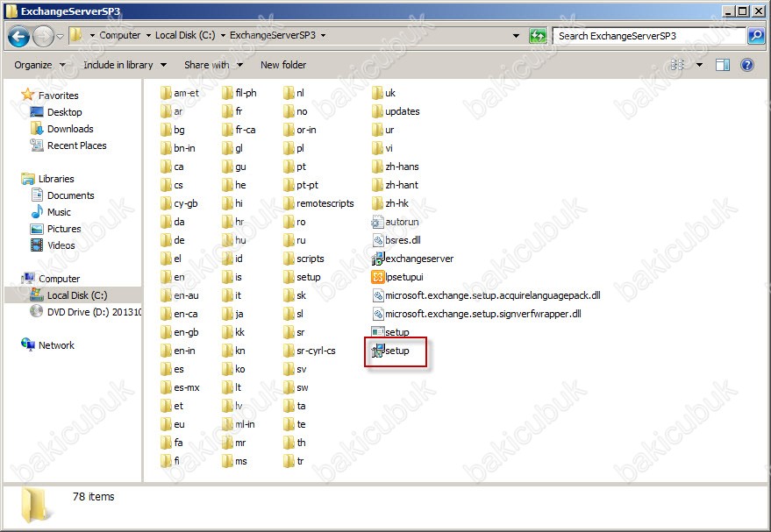Select the pt-pt folder
Screen dimensions: 771x532
(x=301, y=185)
